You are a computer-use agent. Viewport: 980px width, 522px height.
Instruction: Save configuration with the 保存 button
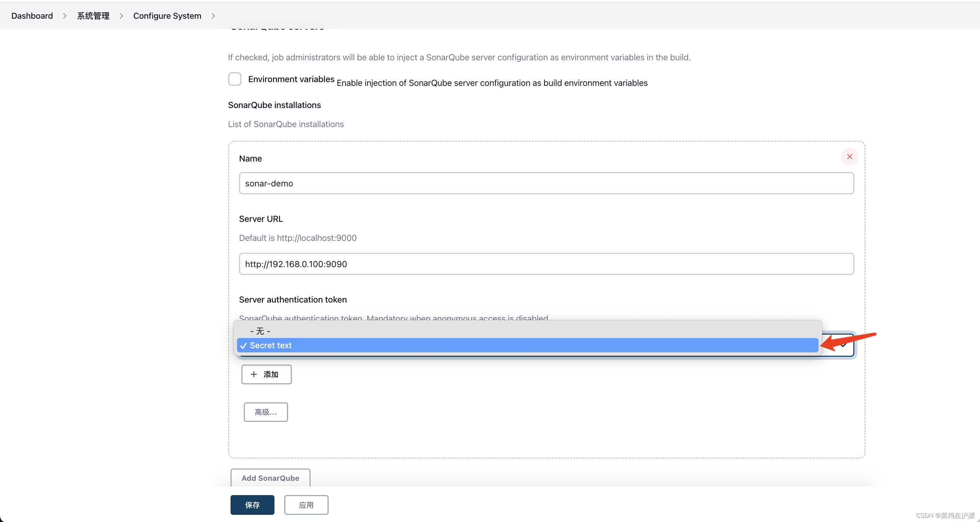click(x=252, y=505)
